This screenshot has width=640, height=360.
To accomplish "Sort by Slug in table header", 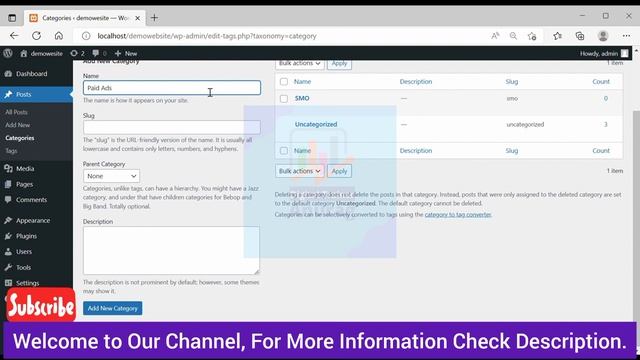I will pos(511,82).
